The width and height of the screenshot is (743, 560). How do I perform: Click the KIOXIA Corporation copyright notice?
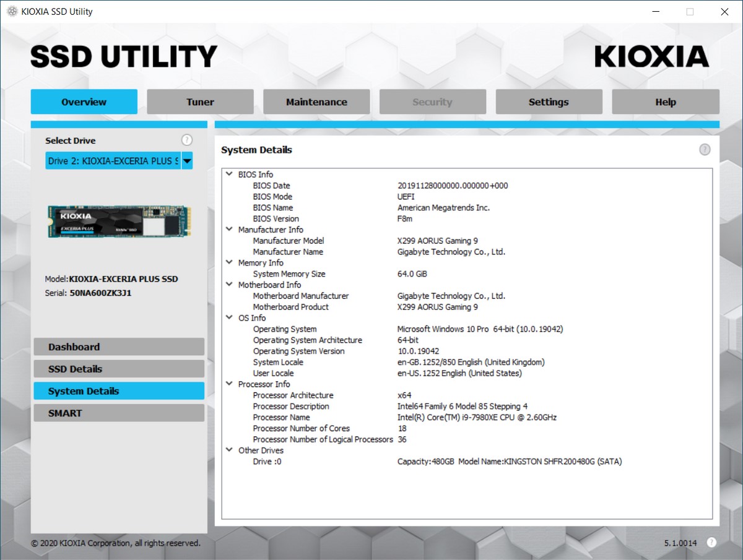coord(116,543)
